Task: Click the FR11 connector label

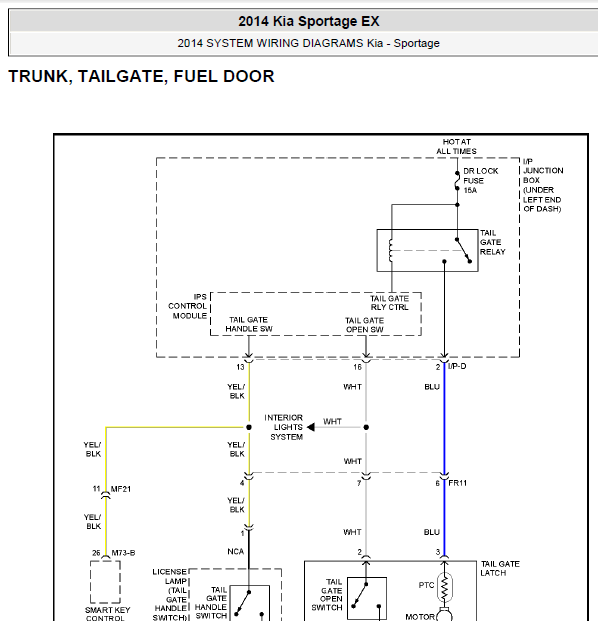Action: point(457,483)
